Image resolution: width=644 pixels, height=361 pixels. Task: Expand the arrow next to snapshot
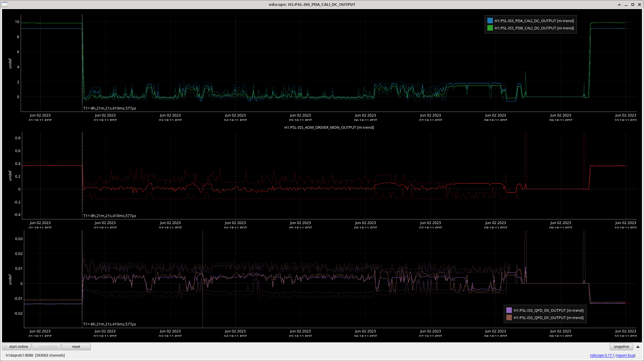[x=638, y=347]
